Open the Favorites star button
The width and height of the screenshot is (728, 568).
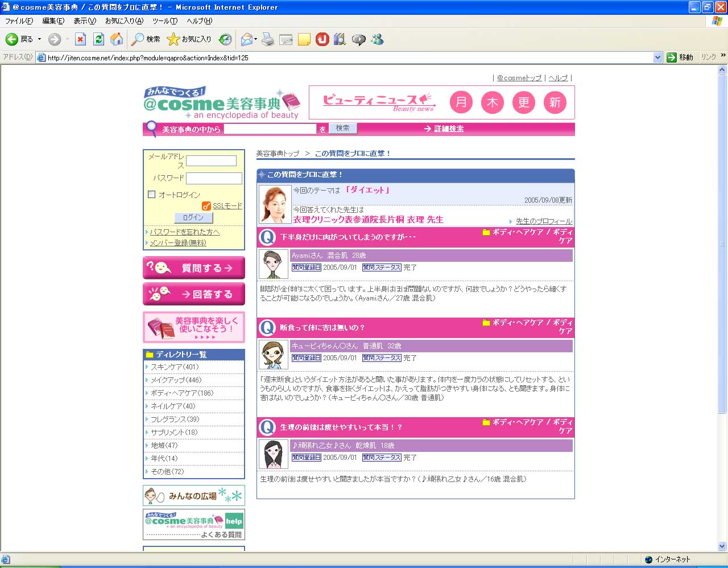tap(189, 39)
